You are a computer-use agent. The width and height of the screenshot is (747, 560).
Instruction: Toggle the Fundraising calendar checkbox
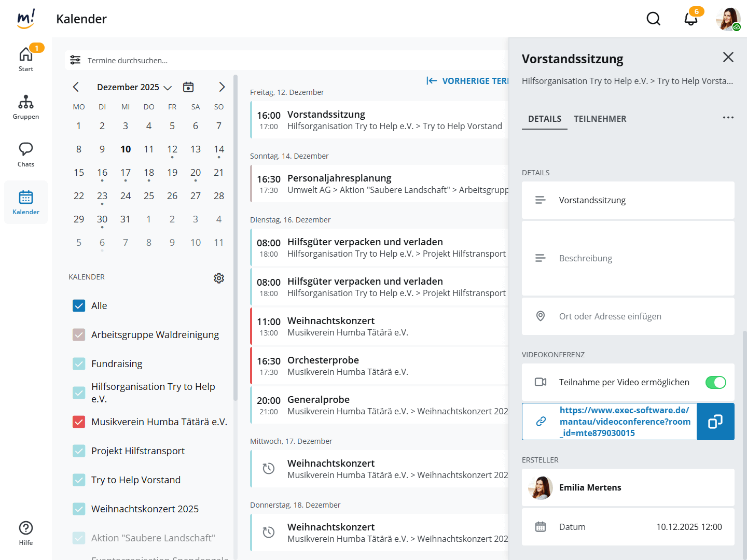(79, 364)
